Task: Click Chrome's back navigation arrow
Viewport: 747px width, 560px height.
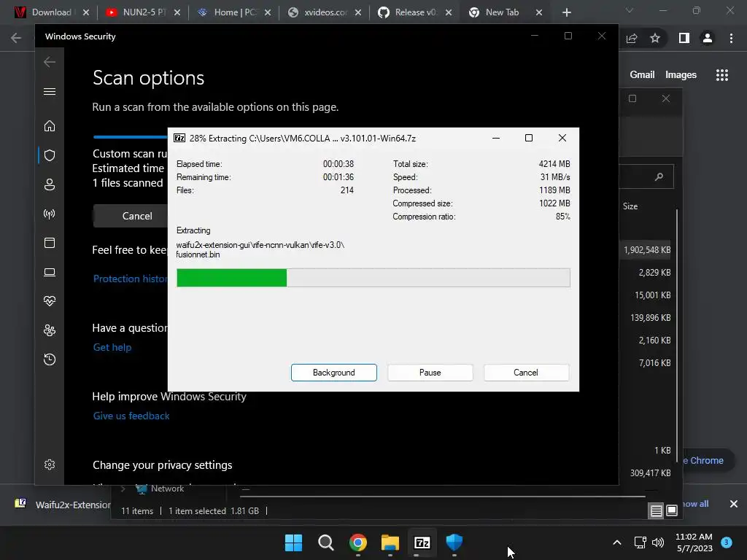Action: 16,38
